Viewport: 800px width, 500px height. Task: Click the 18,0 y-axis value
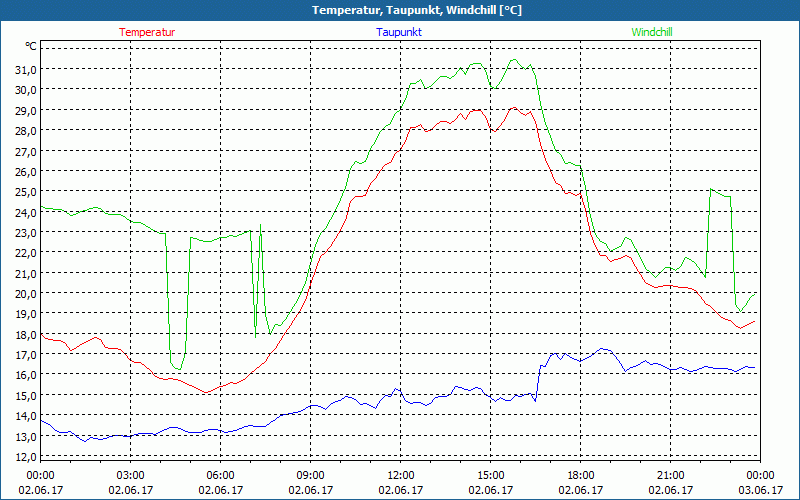click(x=26, y=335)
